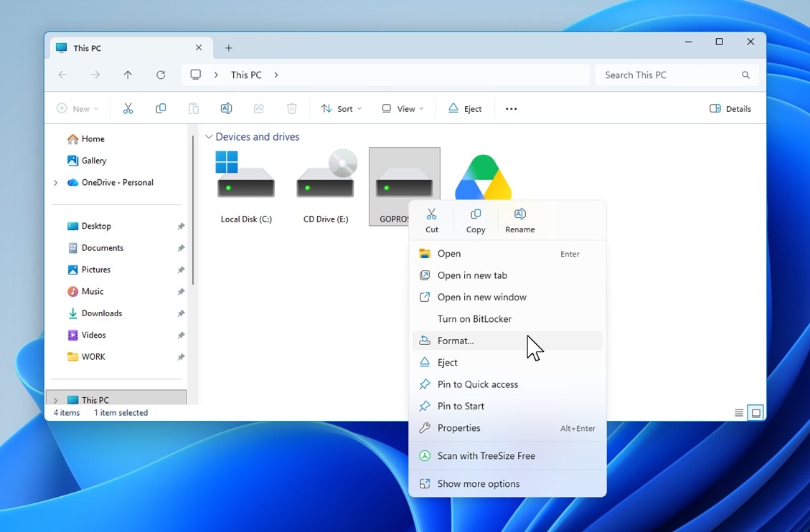
Task: Go back with the back arrow
Action: click(x=62, y=75)
